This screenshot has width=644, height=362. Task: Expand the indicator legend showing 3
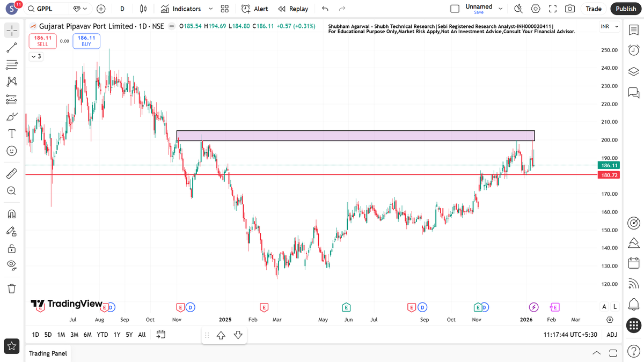tap(36, 56)
